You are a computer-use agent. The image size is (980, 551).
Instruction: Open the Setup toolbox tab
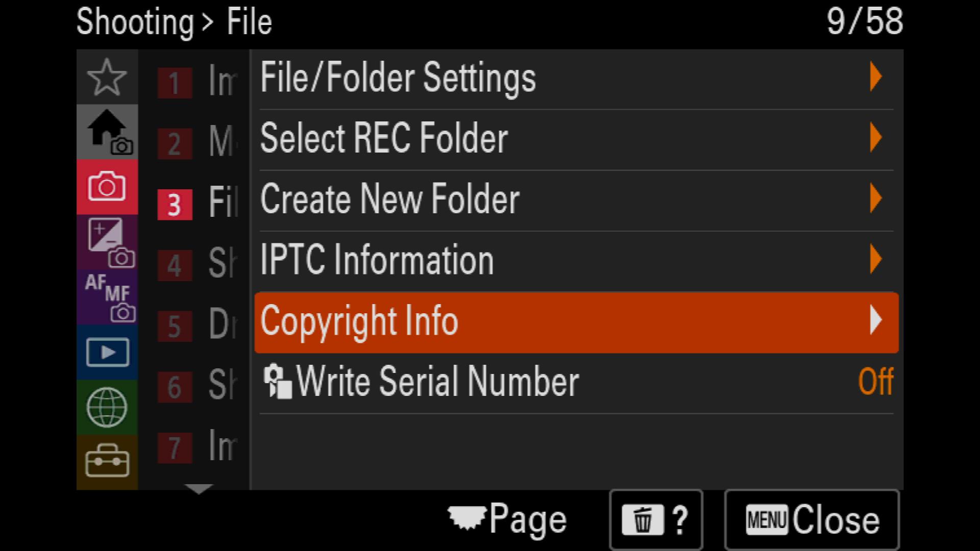107,462
